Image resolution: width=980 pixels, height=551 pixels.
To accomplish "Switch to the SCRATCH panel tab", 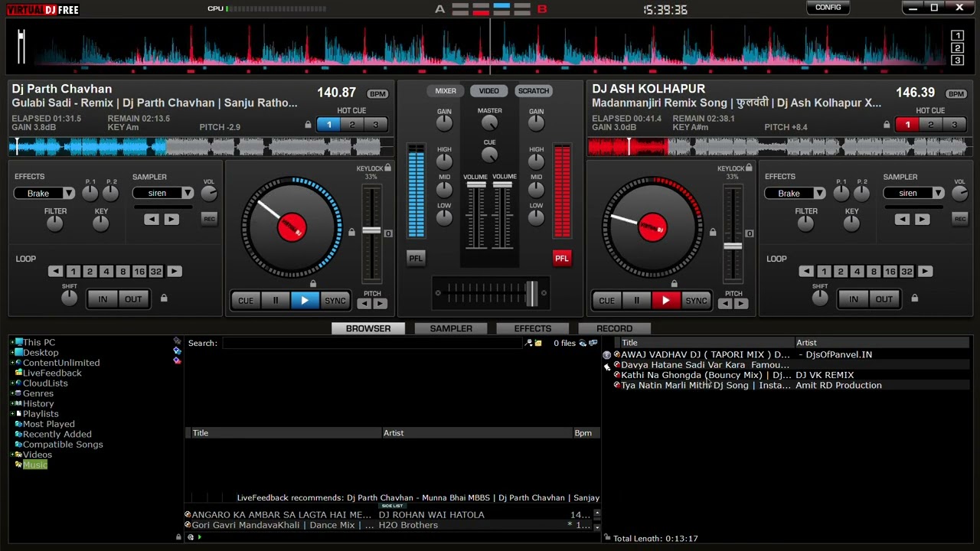I will (x=534, y=91).
